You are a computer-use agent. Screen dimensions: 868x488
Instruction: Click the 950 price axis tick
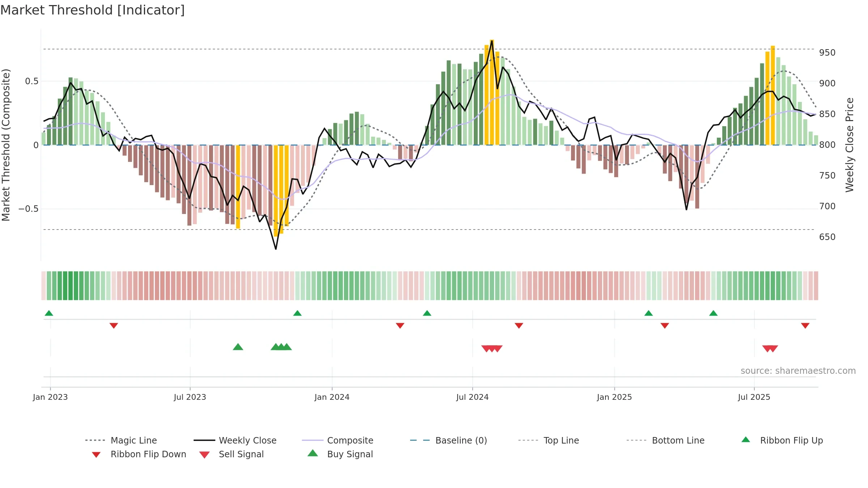point(827,53)
